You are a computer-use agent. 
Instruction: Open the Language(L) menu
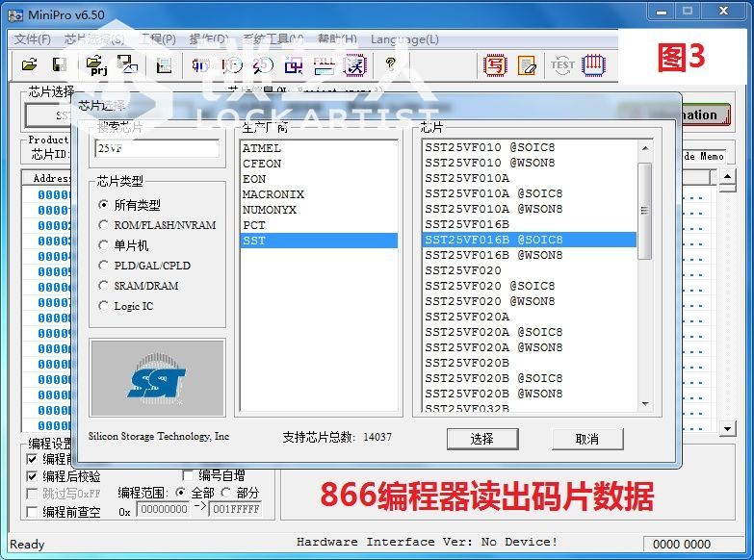click(x=404, y=38)
